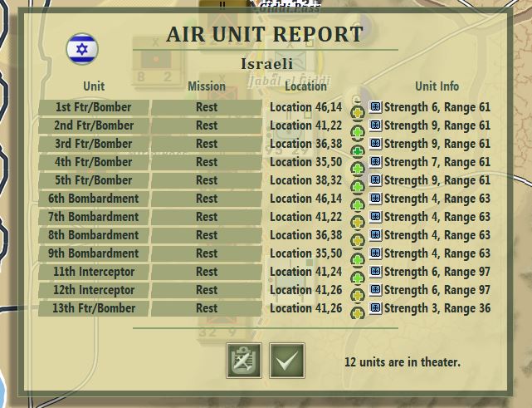The width and height of the screenshot is (532, 408).
Task: Click the plus icon on the 12th Interceptor row
Action: point(357,296)
